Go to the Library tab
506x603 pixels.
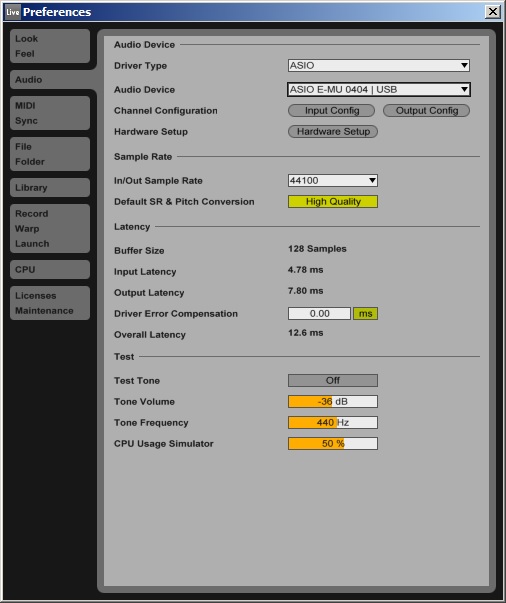pos(50,188)
